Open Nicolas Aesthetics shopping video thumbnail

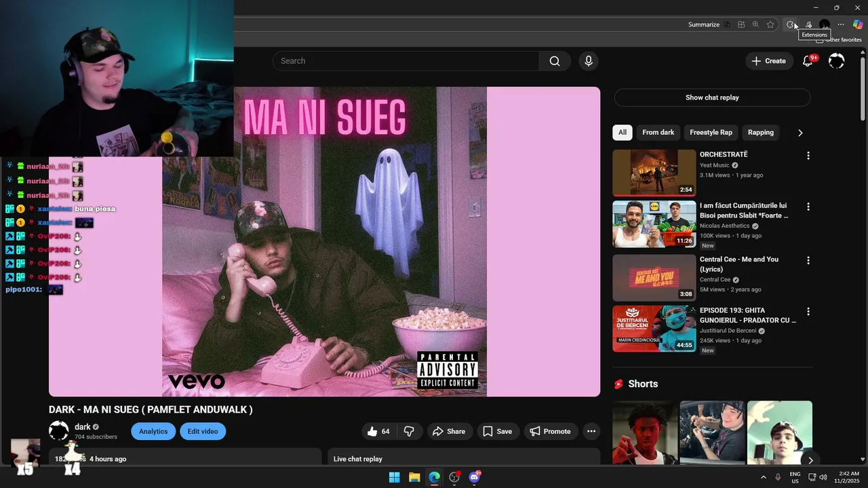click(654, 224)
